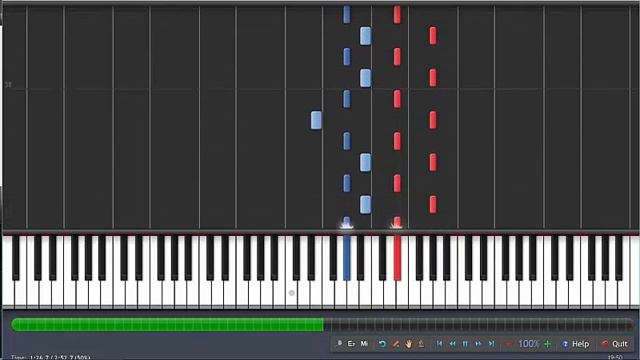Skip to the end of the song

[x=491, y=344]
